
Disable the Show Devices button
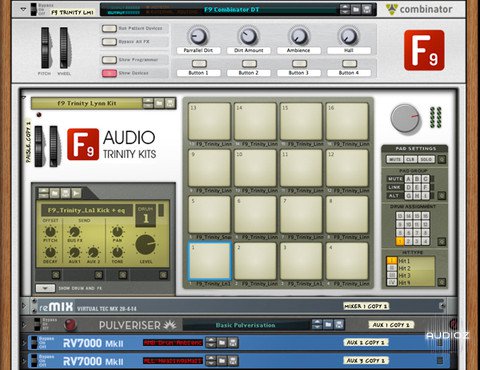tap(109, 73)
